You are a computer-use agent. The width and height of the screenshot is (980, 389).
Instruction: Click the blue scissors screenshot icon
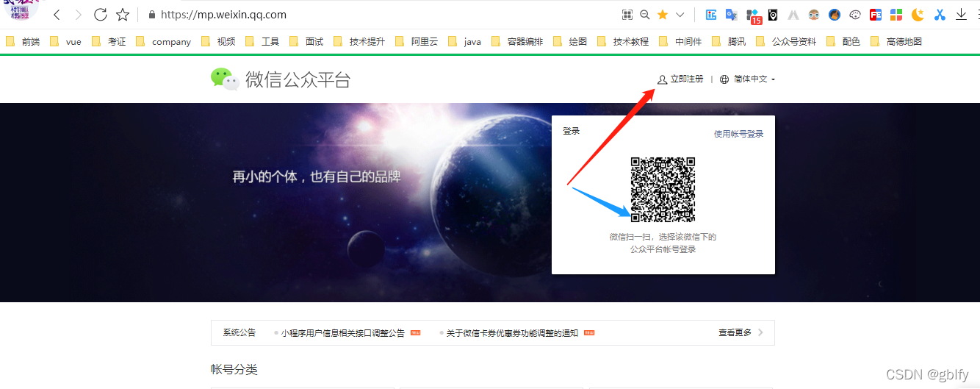pos(940,15)
